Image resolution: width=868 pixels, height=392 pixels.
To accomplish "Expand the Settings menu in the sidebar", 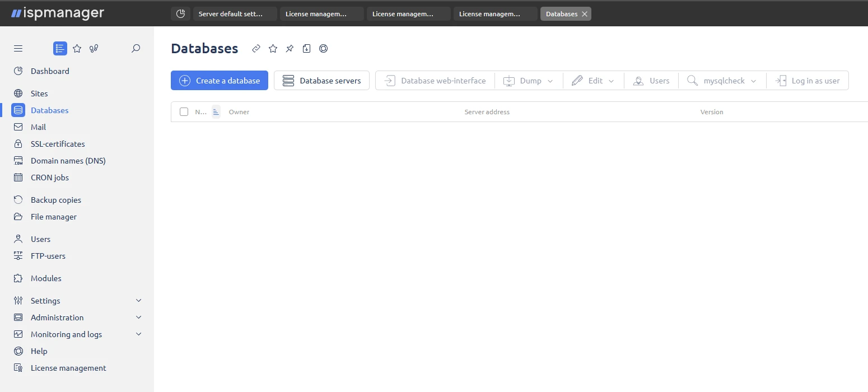I will point(45,300).
